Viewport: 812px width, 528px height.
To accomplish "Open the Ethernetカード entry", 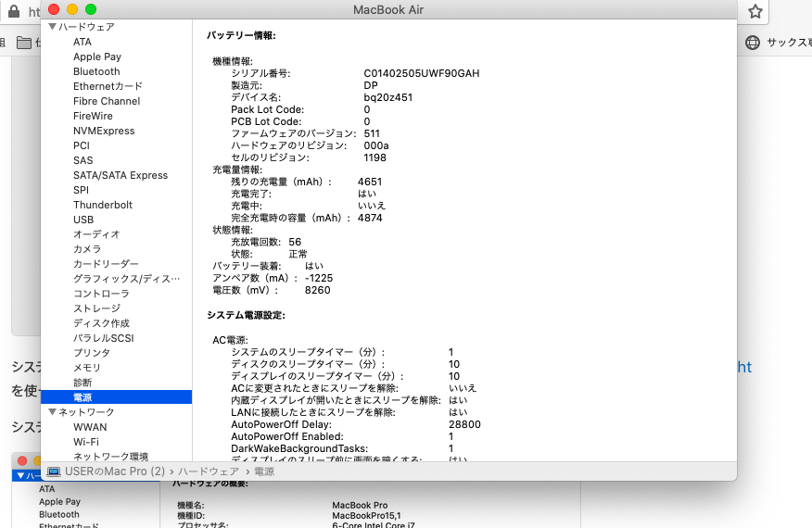I will 108,86.
